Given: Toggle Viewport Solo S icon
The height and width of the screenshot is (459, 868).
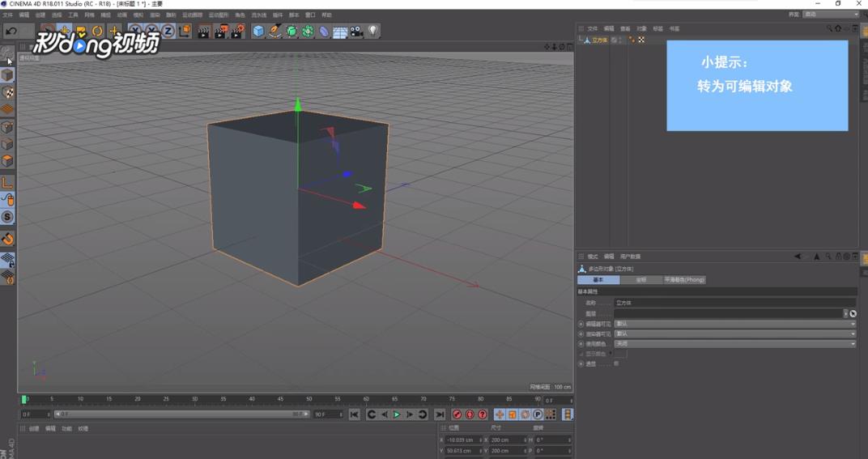Looking at the screenshot, I should 7,216.
